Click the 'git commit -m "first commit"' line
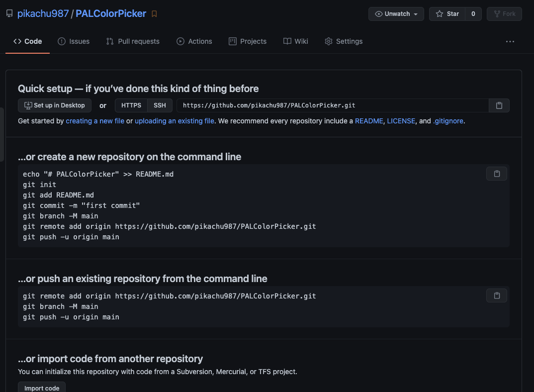This screenshot has height=392, width=534. coord(82,205)
